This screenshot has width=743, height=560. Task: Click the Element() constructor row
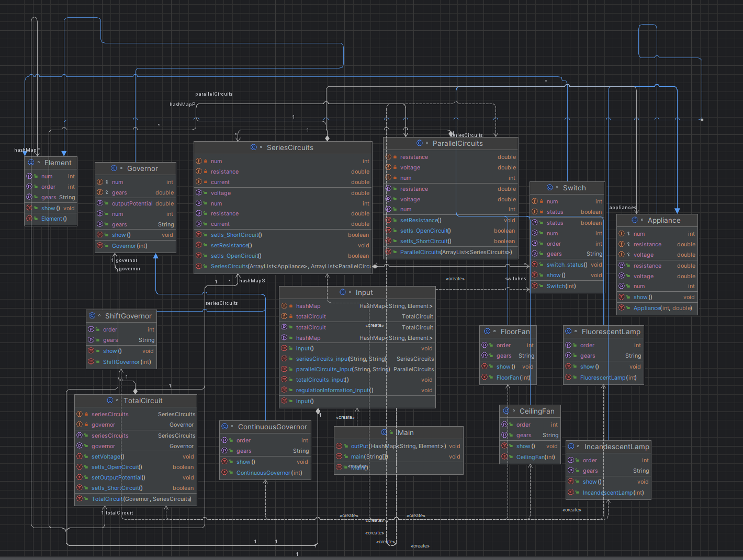click(51, 219)
